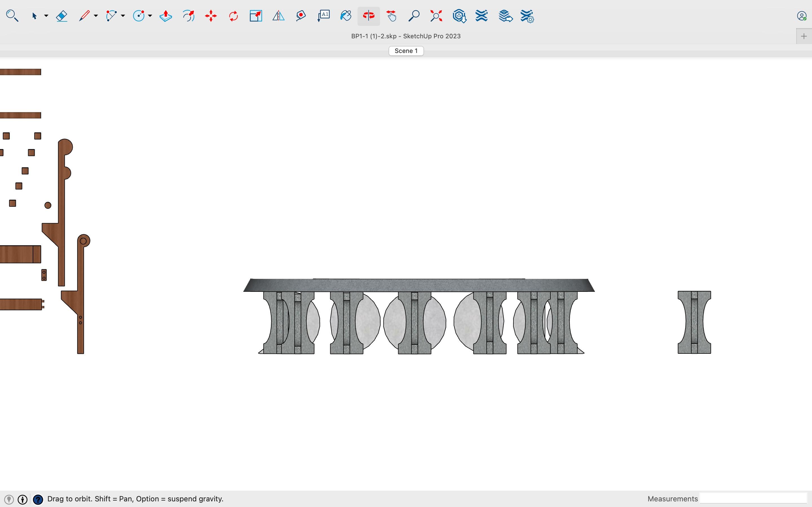812x507 pixels.
Task: Pick the Paint Bucket tool
Action: tap(346, 16)
